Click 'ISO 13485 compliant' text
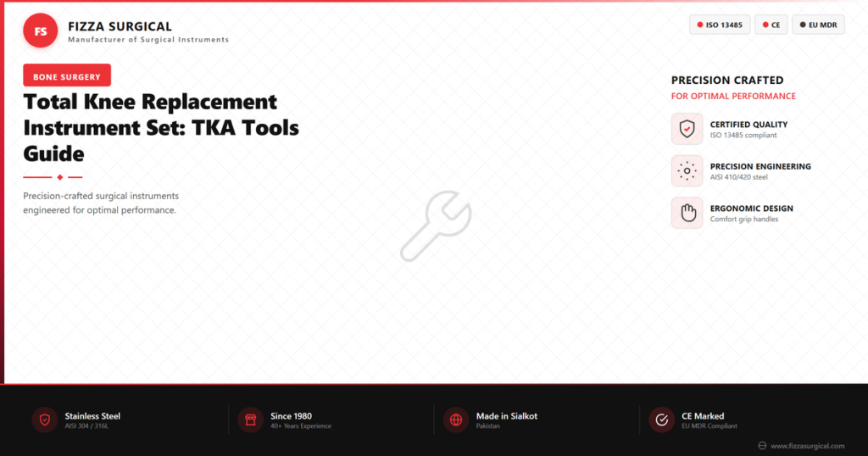 pyautogui.click(x=743, y=135)
